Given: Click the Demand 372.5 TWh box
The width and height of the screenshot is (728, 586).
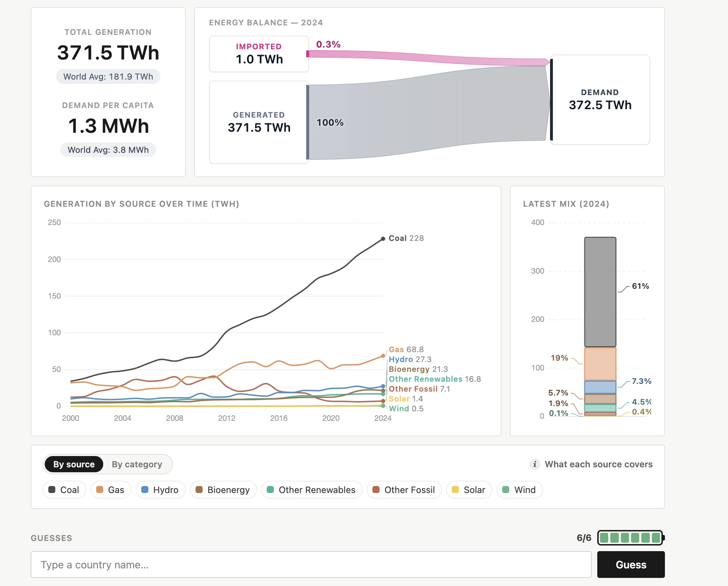Looking at the screenshot, I should tap(600, 100).
